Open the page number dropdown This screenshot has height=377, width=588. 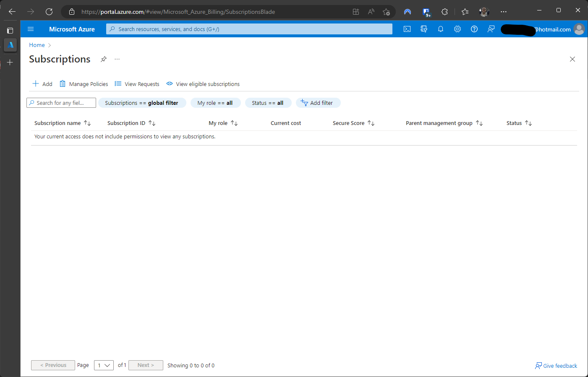104,365
